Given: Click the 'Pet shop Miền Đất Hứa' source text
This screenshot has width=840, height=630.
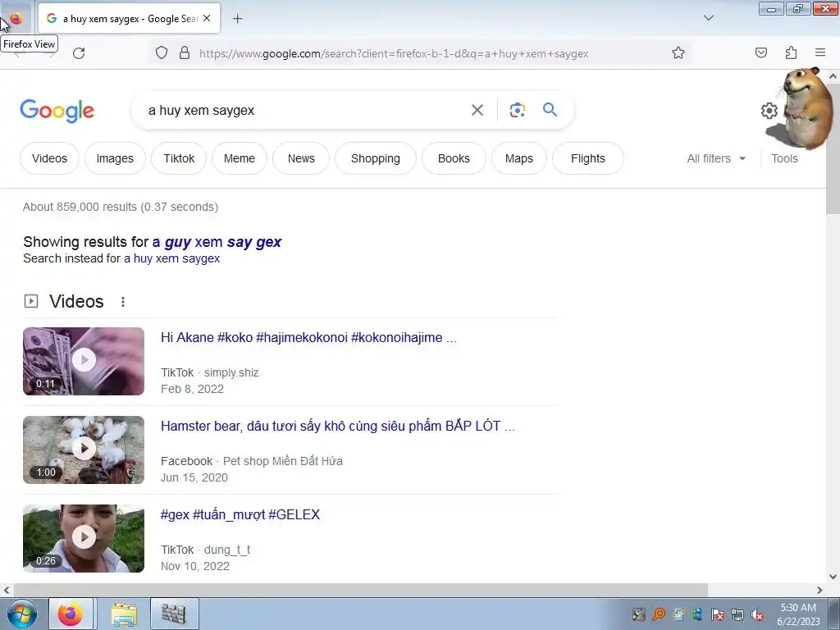Looking at the screenshot, I should click(283, 461).
